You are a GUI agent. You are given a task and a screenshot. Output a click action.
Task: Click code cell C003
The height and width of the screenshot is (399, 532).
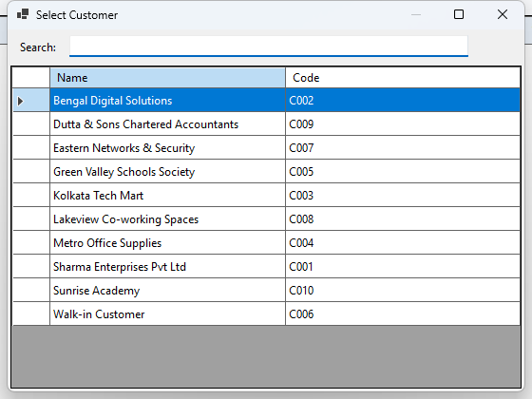pyautogui.click(x=403, y=196)
